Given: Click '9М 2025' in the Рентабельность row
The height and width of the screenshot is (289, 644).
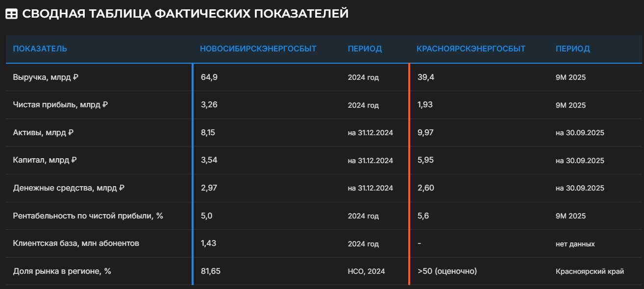Looking at the screenshot, I should [x=571, y=217].
